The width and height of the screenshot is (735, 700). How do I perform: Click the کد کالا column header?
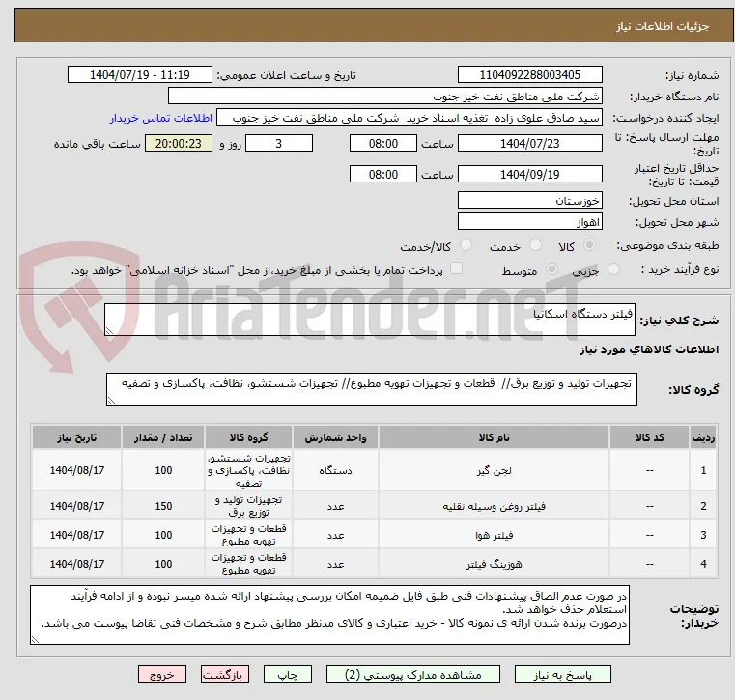point(649,437)
